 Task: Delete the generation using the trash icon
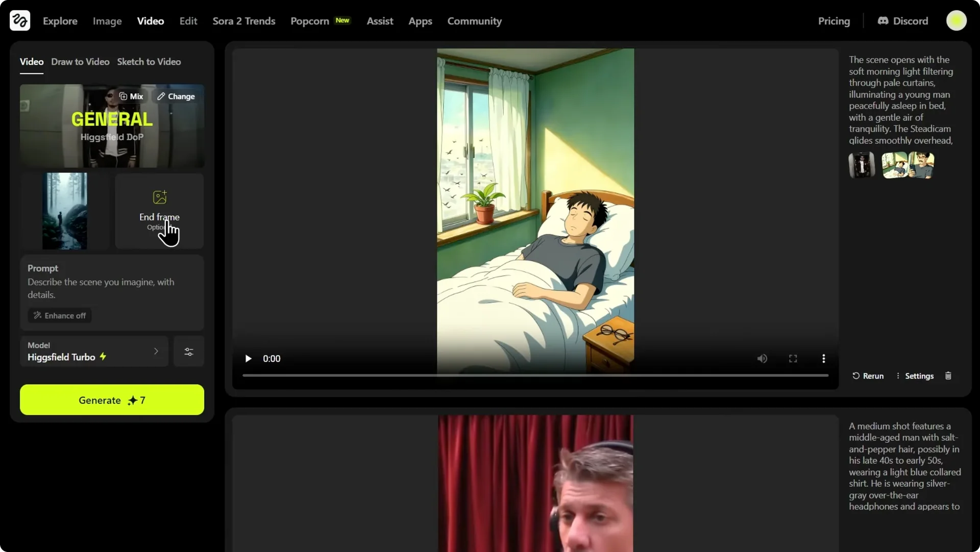click(x=948, y=375)
